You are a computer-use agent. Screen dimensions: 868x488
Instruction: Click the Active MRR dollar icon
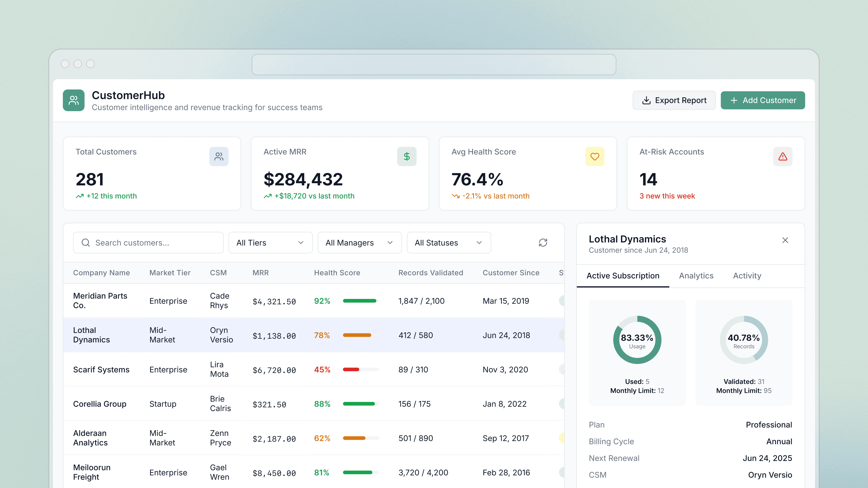(407, 156)
